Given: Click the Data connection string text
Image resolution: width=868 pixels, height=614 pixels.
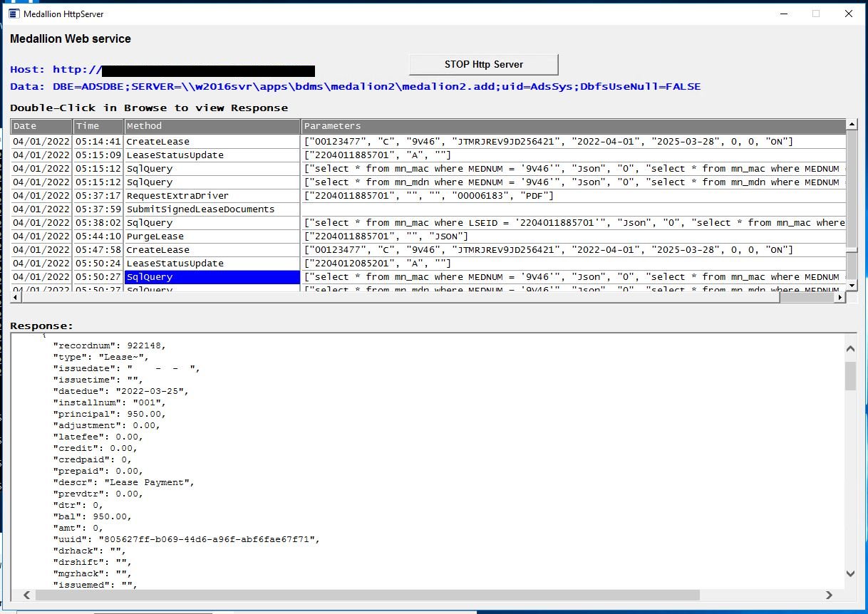Looking at the screenshot, I should 355,87.
